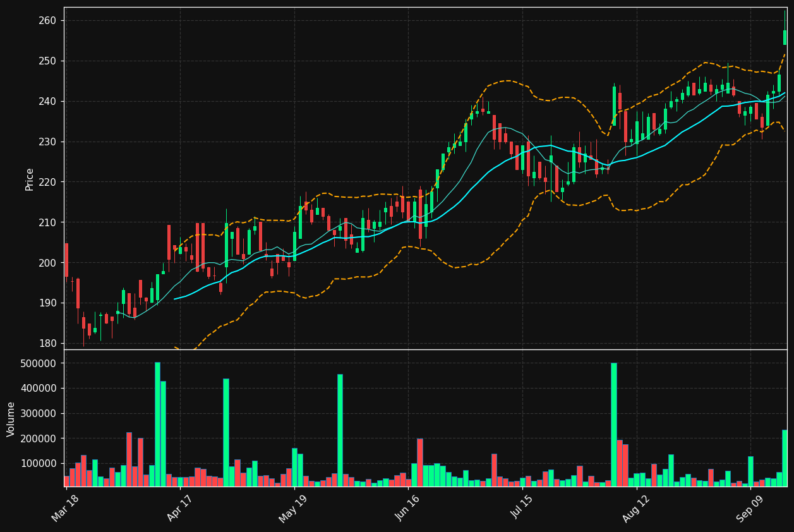Click the 190 price axis label
Image resolution: width=794 pixels, height=532 pixels.
(47, 303)
